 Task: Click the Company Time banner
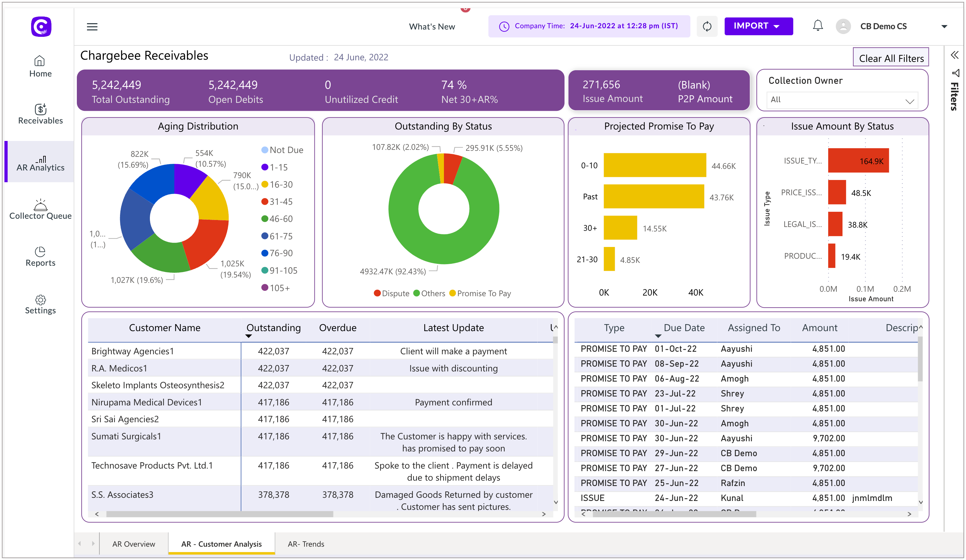(x=589, y=26)
